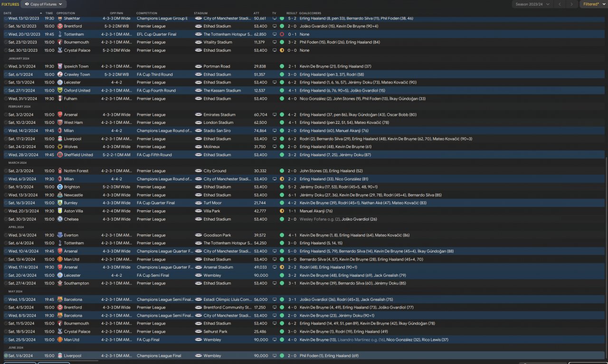
Task: Toggle the check mark for Sat, 9/3/2024
Action: click(x=6, y=187)
